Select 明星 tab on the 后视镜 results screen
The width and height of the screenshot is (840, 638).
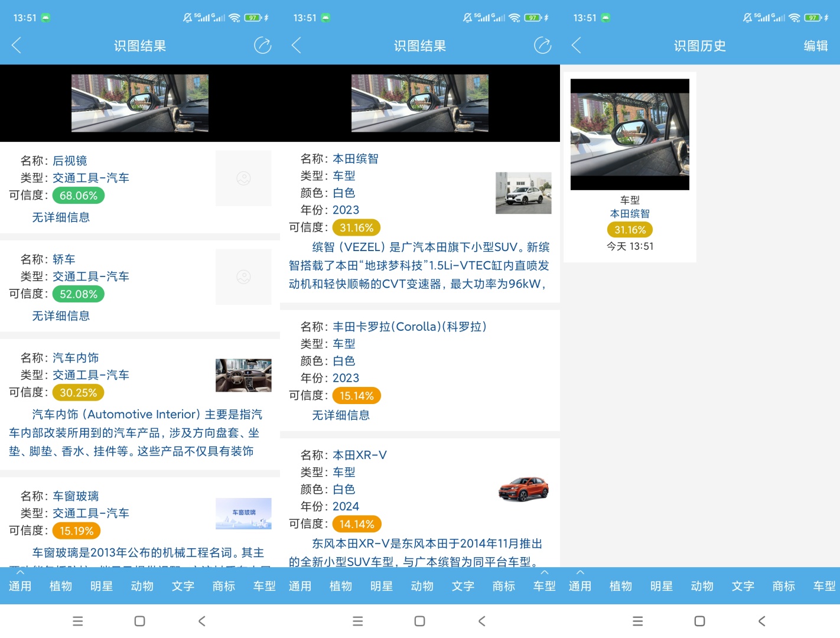pyautogui.click(x=102, y=586)
